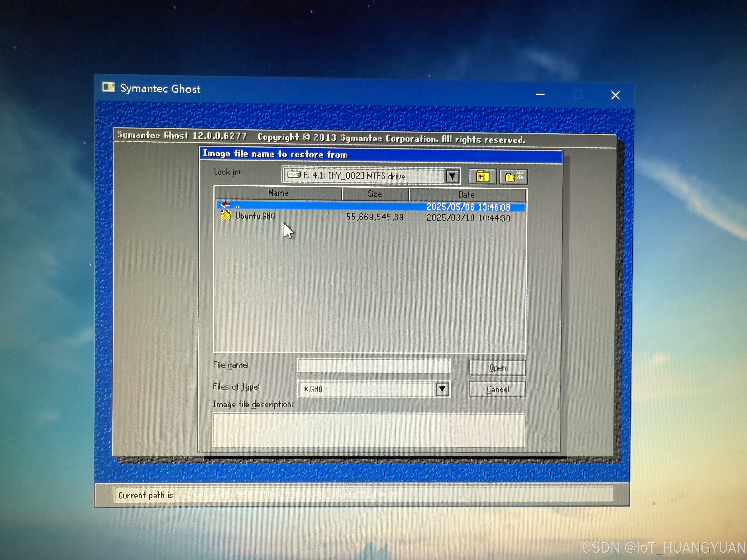Click the Symantec Ghost window title icon
The image size is (747, 560).
[108, 87]
